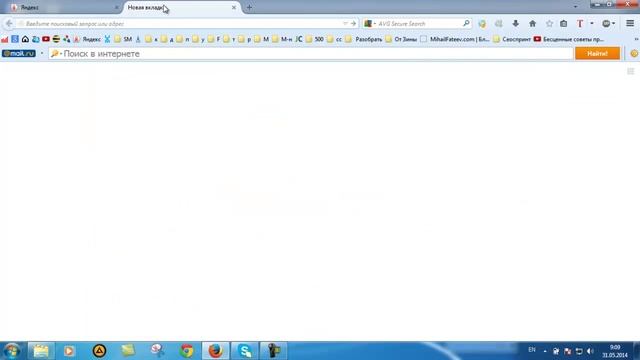This screenshot has height=360, width=640.
Task: Show hidden tray icons arrow
Action: [x=545, y=351]
